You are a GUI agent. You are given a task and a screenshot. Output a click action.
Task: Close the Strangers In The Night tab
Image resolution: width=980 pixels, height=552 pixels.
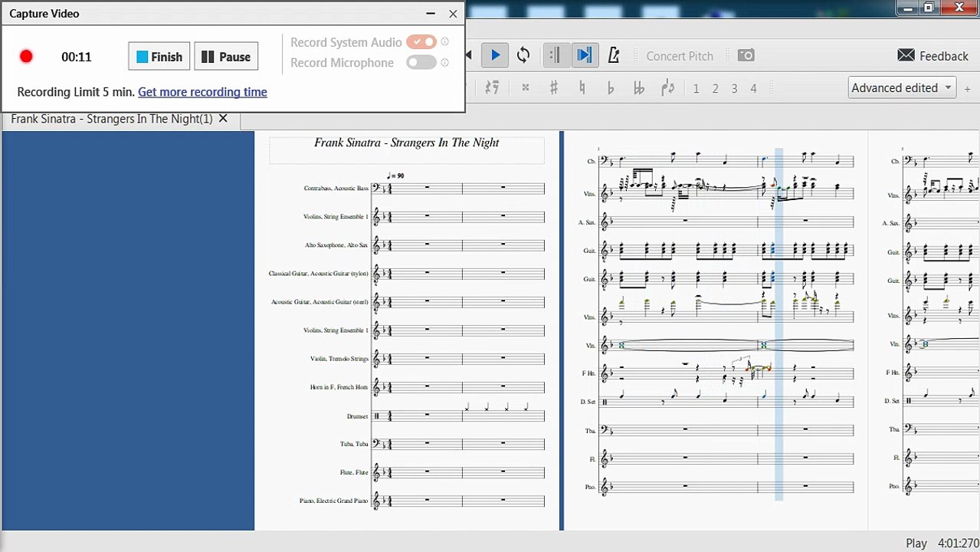click(223, 118)
